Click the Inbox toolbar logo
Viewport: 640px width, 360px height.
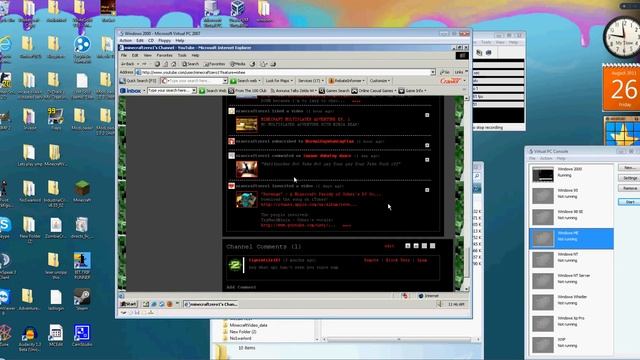pyautogui.click(x=131, y=91)
